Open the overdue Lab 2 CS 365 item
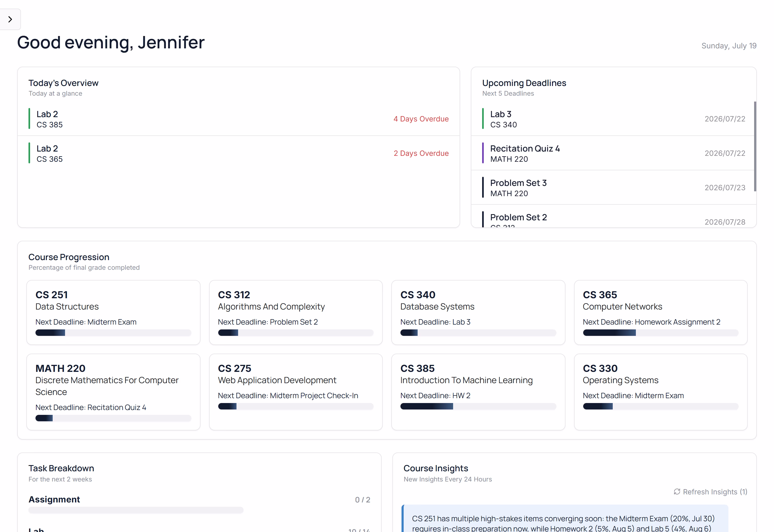 pos(239,153)
